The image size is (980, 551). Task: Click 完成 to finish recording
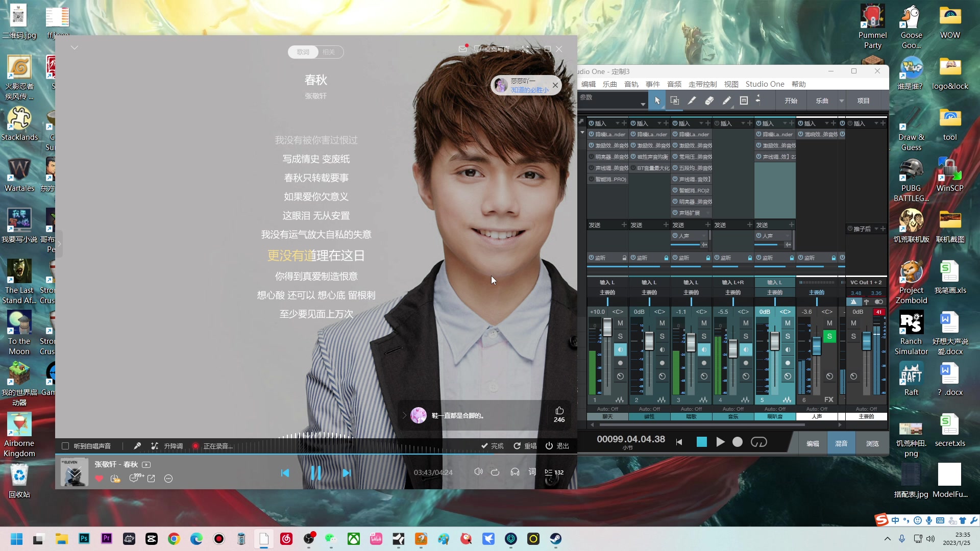pyautogui.click(x=493, y=446)
